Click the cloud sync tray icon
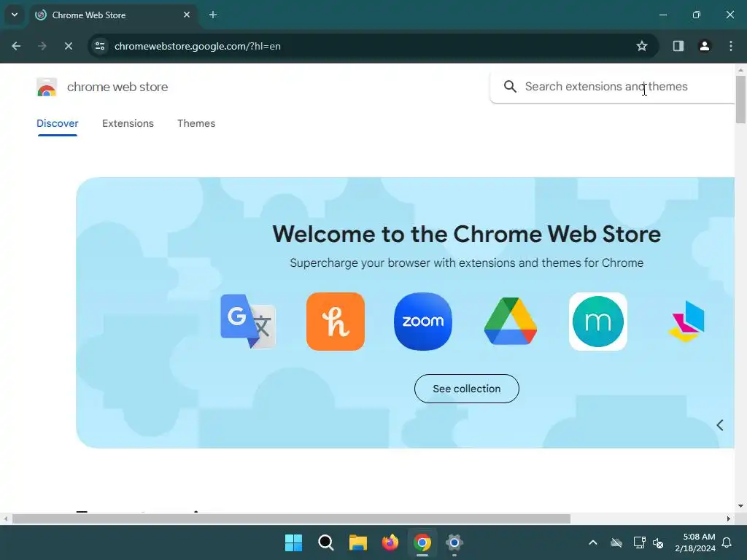Image resolution: width=747 pixels, height=560 pixels. [x=616, y=542]
